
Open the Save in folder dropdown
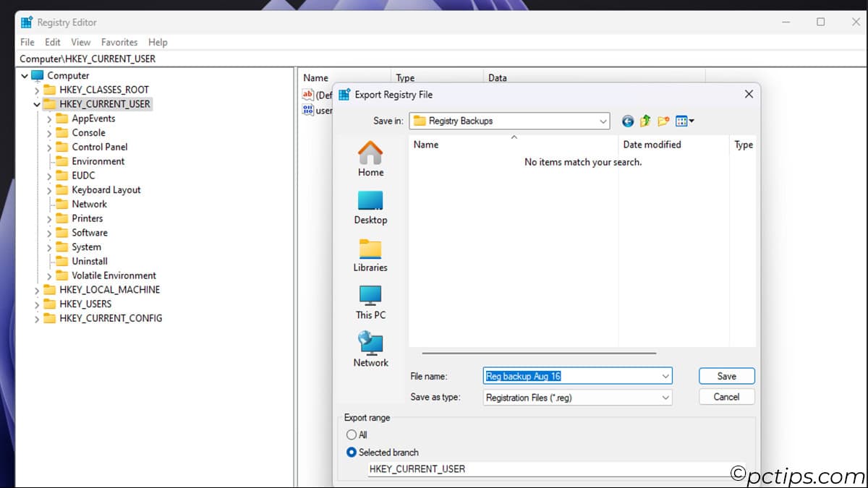(x=603, y=121)
